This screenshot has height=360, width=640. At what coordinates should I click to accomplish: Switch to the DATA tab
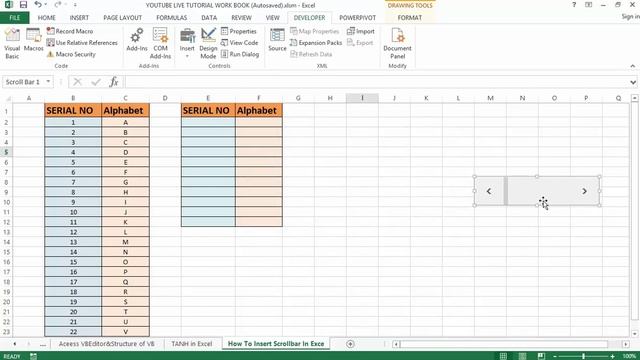point(209,18)
